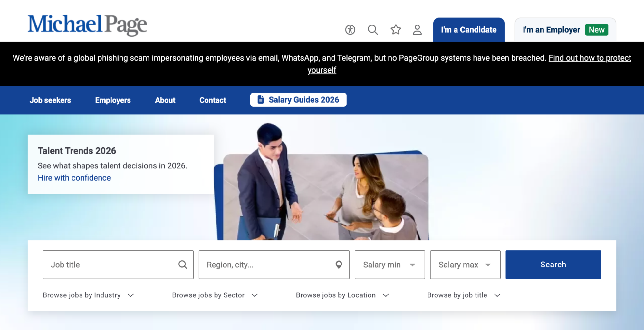The width and height of the screenshot is (644, 330).
Task: Open Hire with confidence link
Action: tap(74, 178)
